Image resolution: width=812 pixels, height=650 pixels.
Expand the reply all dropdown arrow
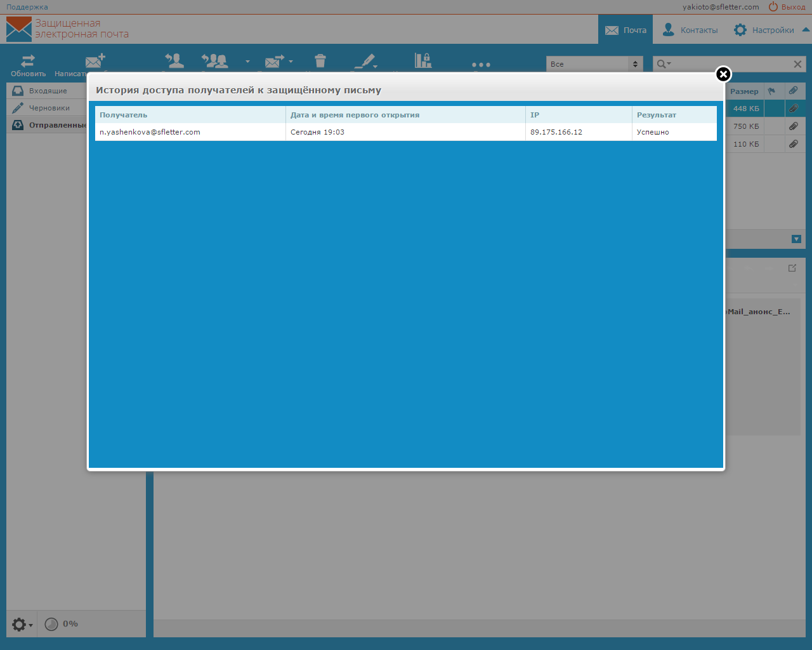247,62
